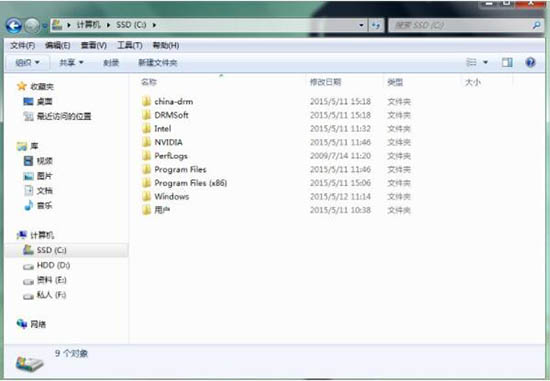
Task: Click the 2009/7/14 11:20 date of PerfLogs
Action: (x=340, y=156)
